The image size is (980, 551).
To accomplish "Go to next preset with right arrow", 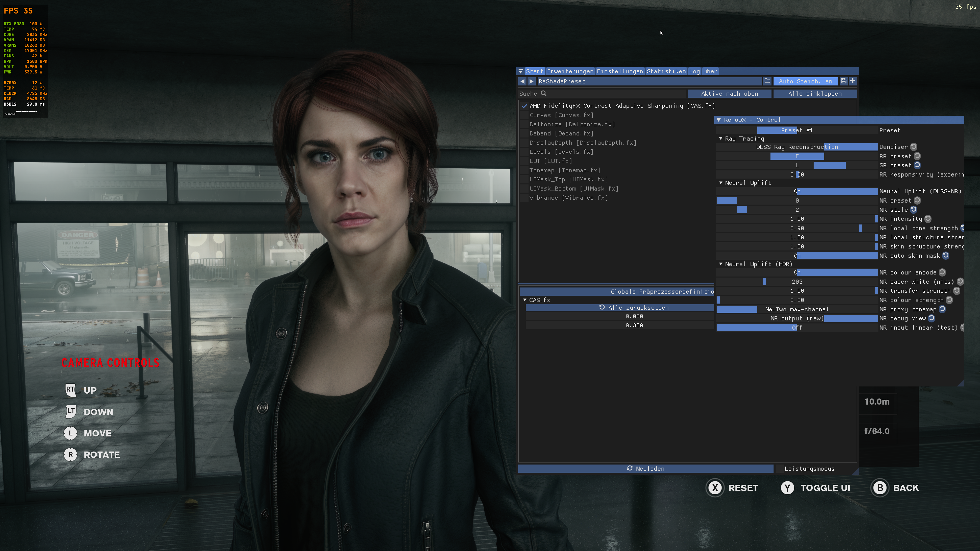I will [x=531, y=81].
